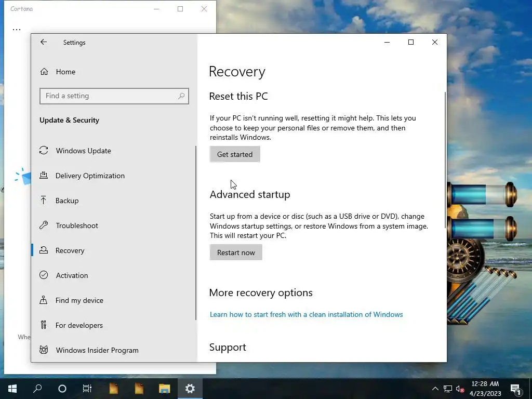Show hidden system tray icons

(x=435, y=389)
